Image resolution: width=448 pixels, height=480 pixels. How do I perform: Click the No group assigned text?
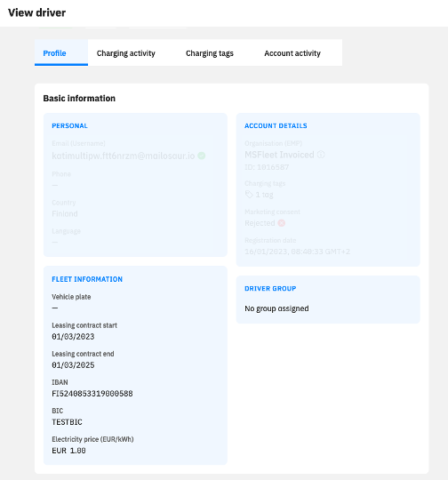pos(276,308)
